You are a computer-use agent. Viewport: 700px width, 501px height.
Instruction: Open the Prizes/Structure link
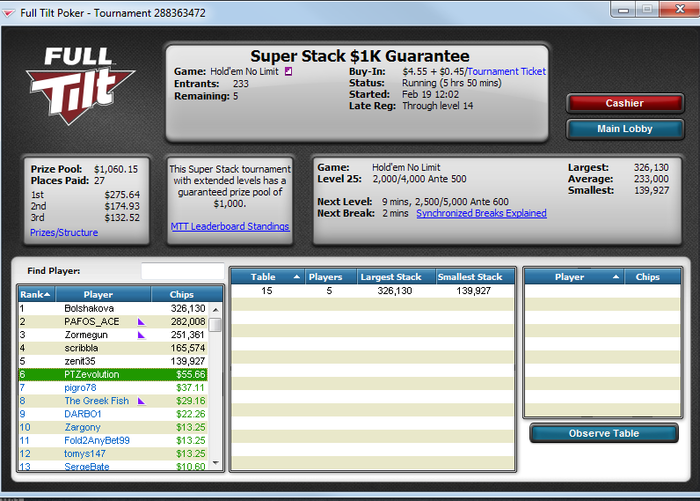pyautogui.click(x=64, y=233)
